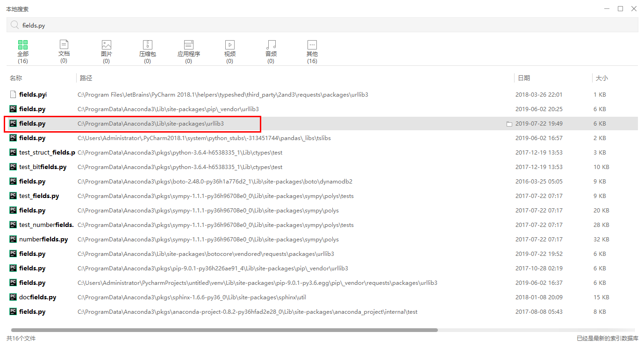
Task: Select file name test_bitfields.py
Action: tap(43, 167)
